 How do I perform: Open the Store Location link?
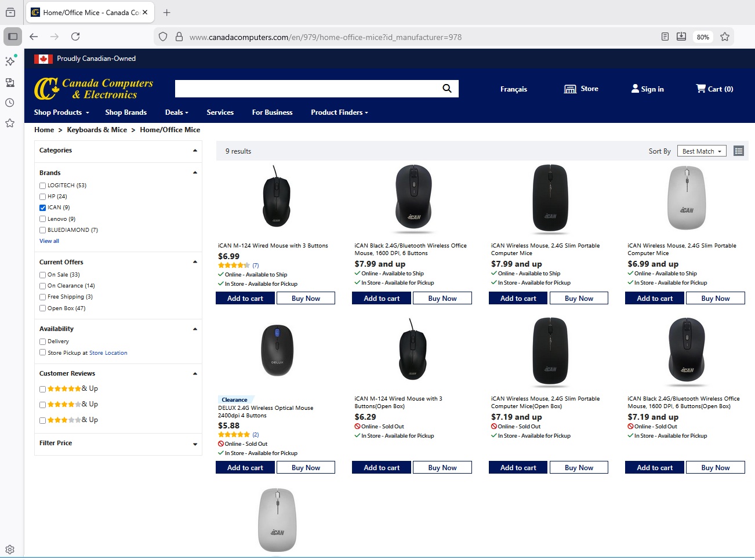tap(108, 353)
